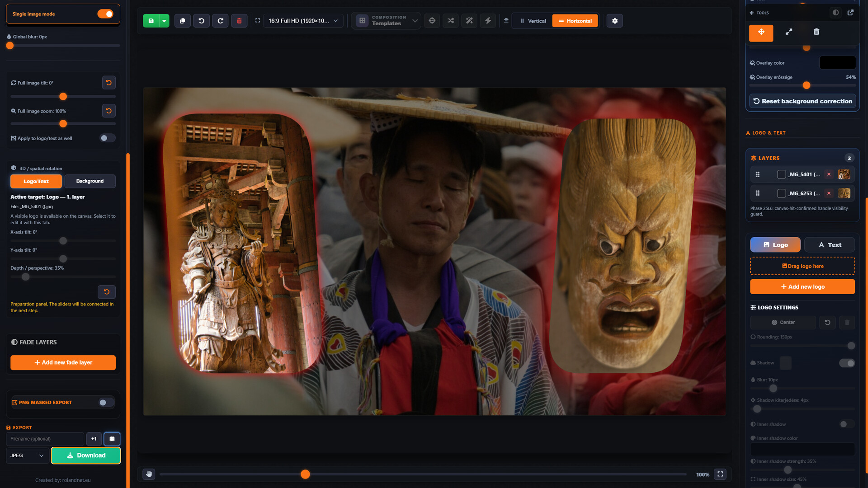This screenshot has width=868, height=488.
Task: Toggle Apply to logo/text as well
Action: pos(107,138)
